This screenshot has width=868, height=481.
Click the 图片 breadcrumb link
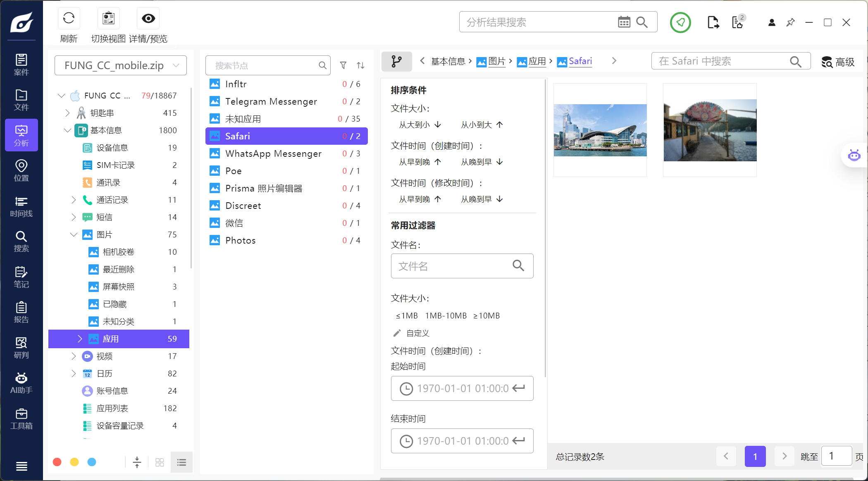pyautogui.click(x=496, y=61)
